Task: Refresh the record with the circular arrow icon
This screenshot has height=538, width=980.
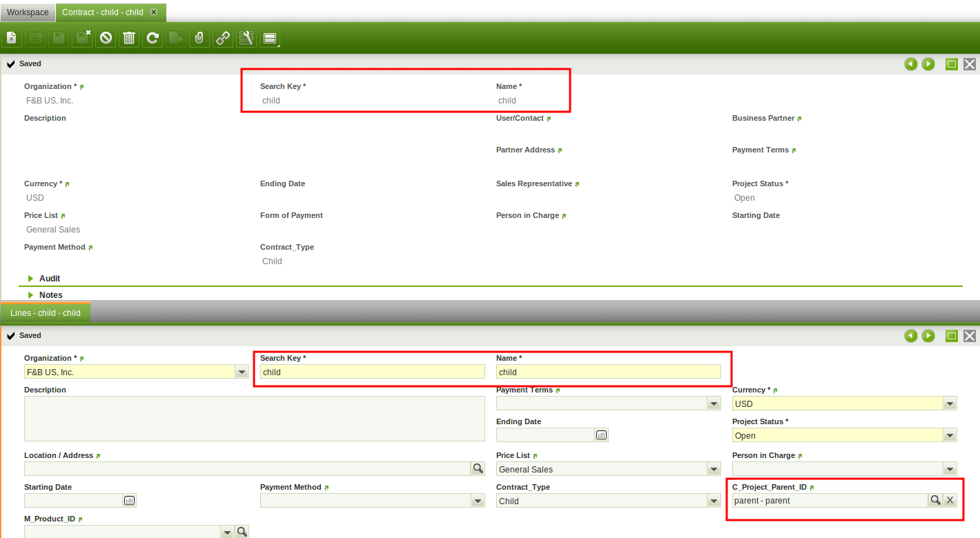Action: coord(153,38)
